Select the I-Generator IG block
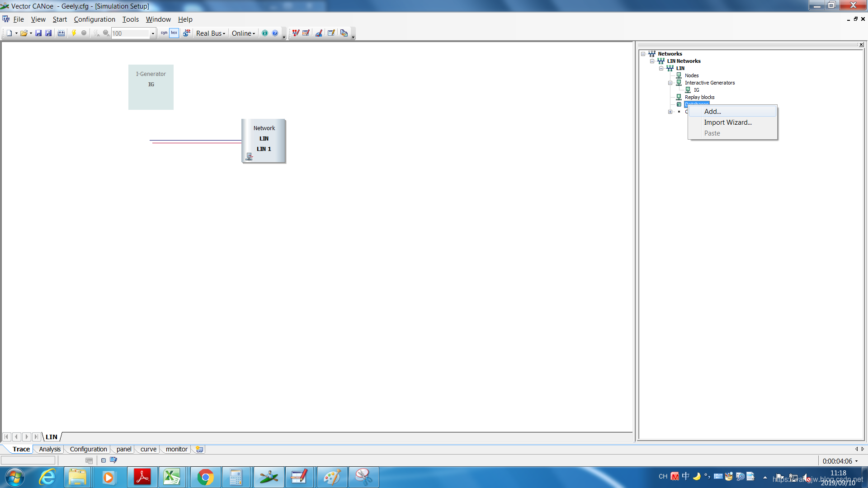Image resolution: width=868 pixels, height=488 pixels. [151, 87]
